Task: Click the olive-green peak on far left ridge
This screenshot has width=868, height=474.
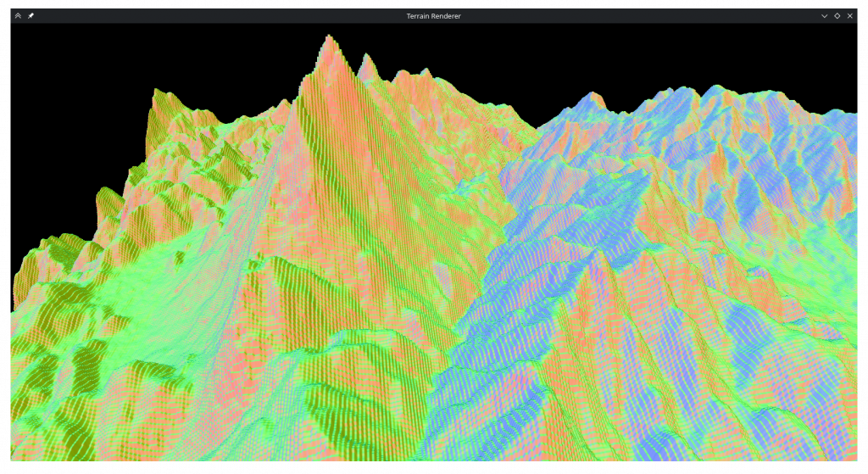Action: coord(157,95)
